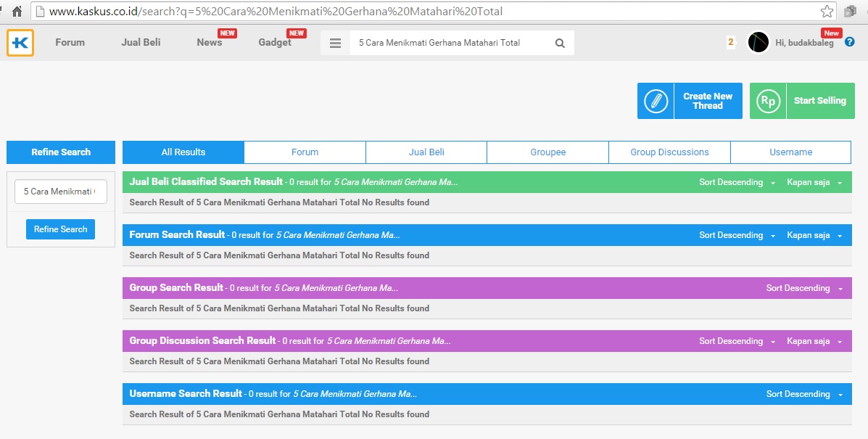Open Sort Descending dropdown in Jual Beli results

(x=737, y=182)
